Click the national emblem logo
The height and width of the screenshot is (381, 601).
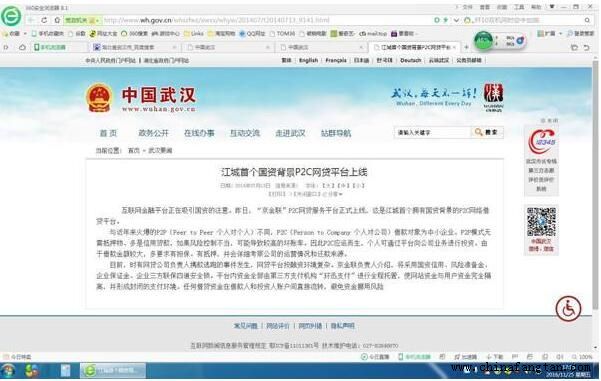pos(99,98)
